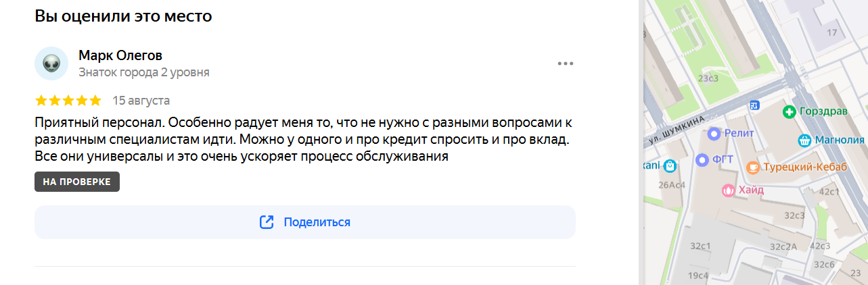Click the five-star rating row
Image resolution: width=868 pixels, height=285 pixels.
68,101
